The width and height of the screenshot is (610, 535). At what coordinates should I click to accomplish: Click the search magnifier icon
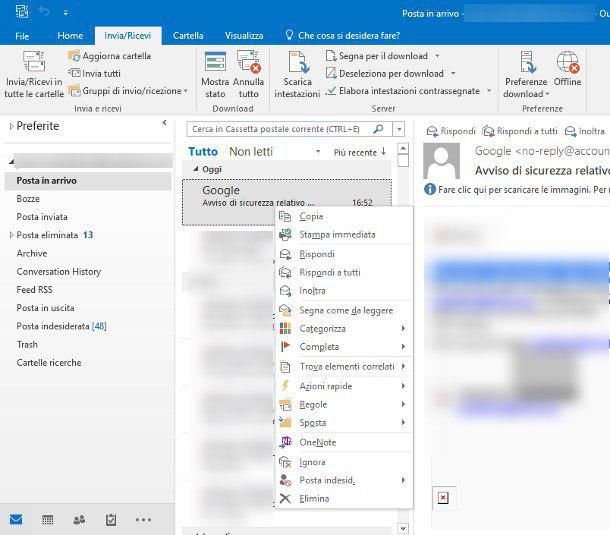point(378,129)
